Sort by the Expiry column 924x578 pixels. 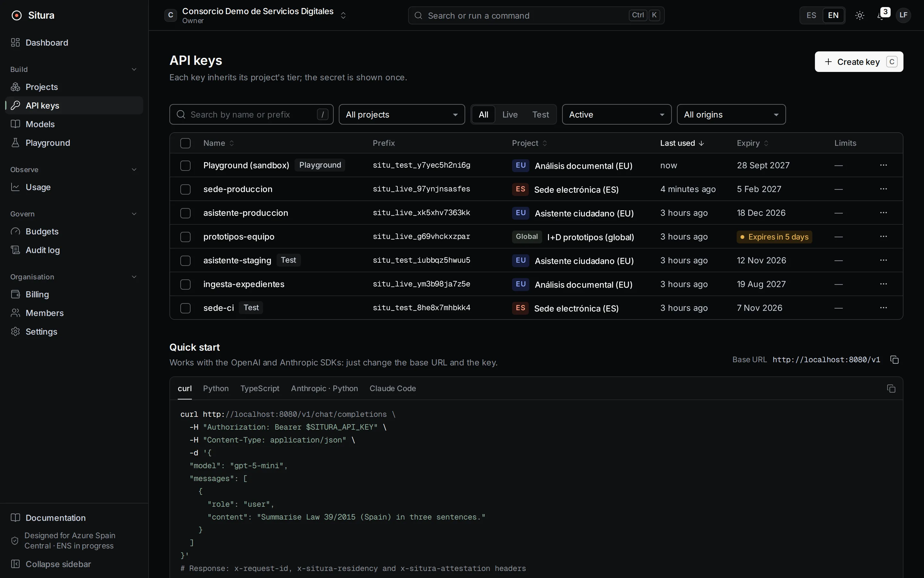click(x=753, y=143)
